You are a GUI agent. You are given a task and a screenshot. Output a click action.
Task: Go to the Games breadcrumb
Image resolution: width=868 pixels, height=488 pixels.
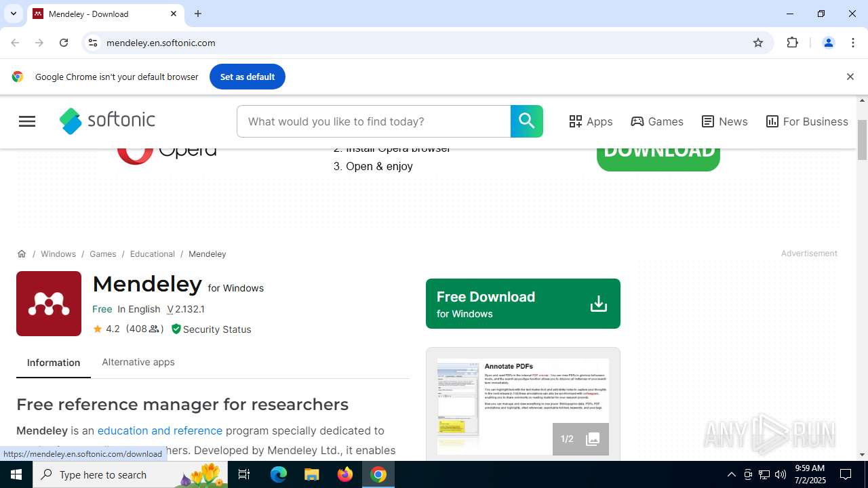[103, 253]
